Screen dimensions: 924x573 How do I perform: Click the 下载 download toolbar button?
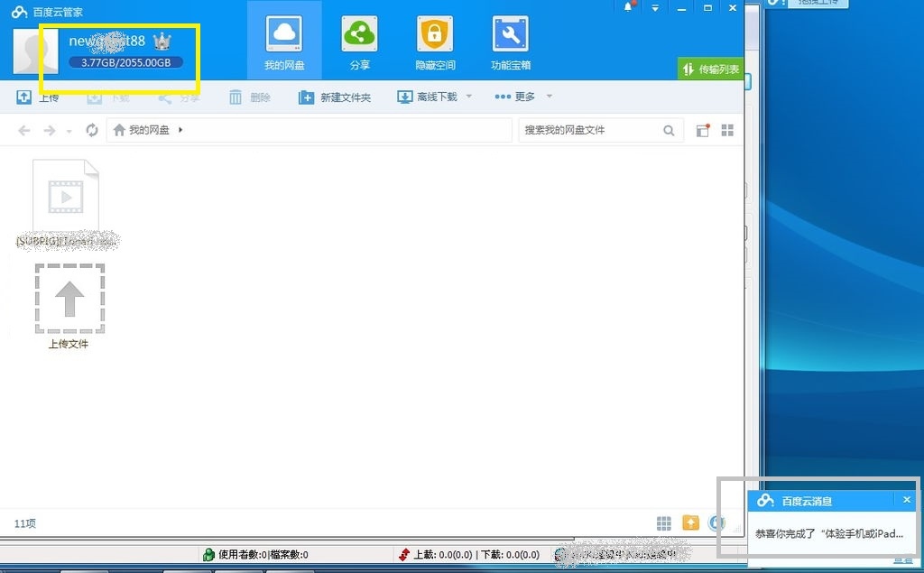[x=108, y=97]
